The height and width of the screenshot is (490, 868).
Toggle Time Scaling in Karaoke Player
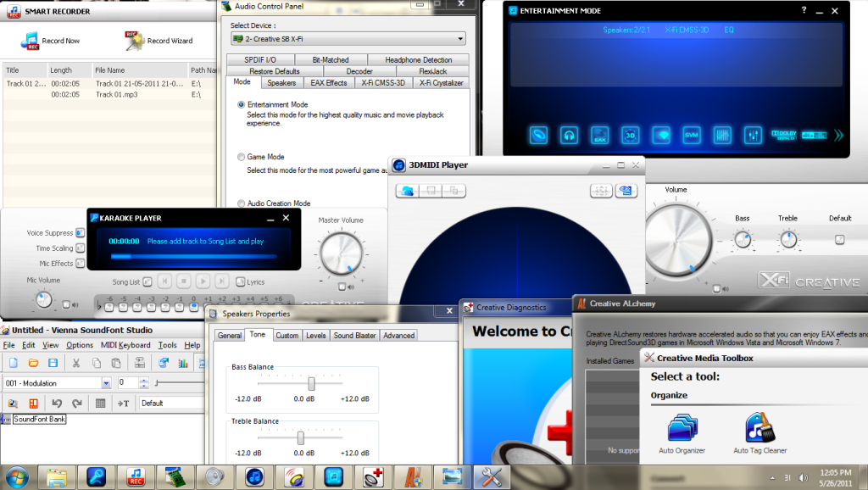pos(81,248)
